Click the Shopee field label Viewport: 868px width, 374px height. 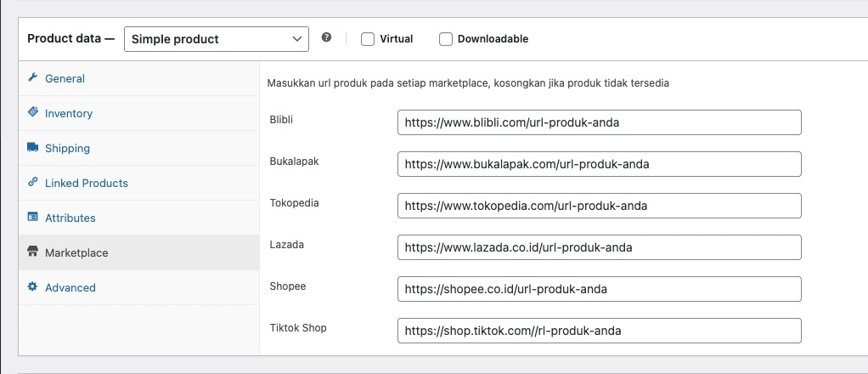point(288,286)
